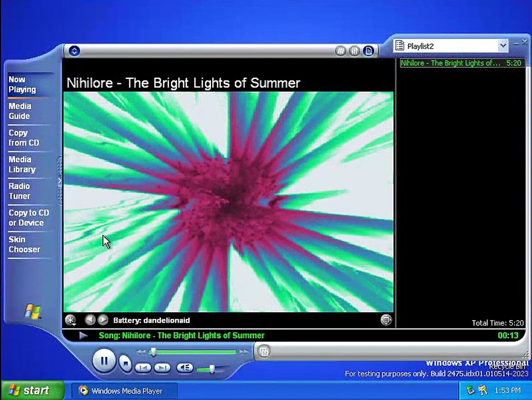Viewport: 532px width, 400px height.
Task: Click the seek bar position thumb
Action: (x=153, y=352)
